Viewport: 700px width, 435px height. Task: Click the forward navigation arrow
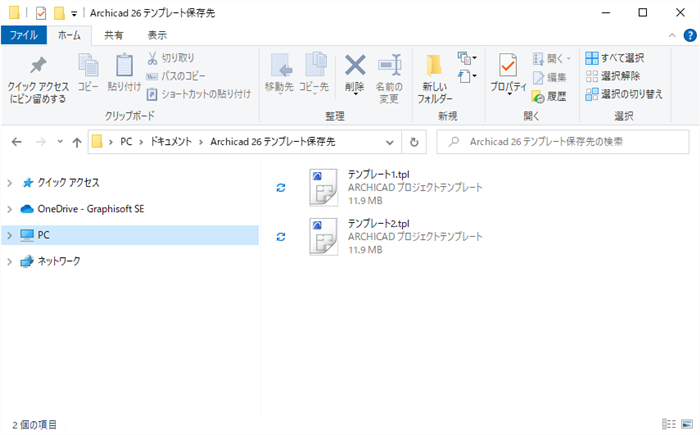pos(41,142)
